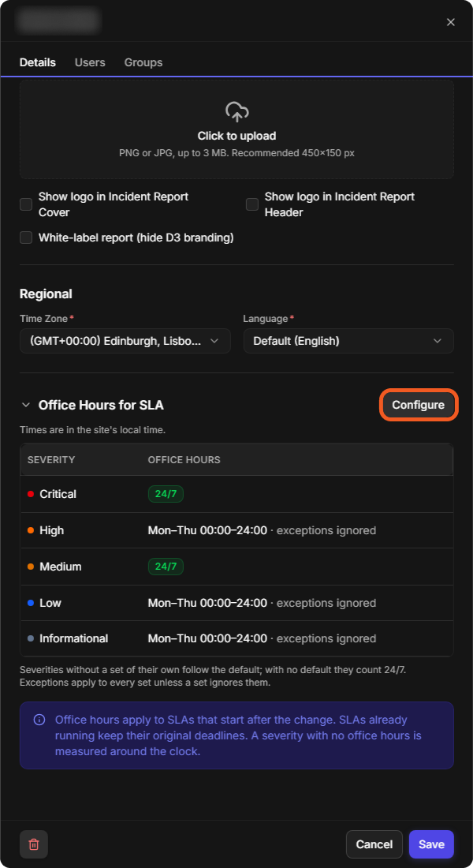Click the PNG or JPG size hint text

(236, 153)
